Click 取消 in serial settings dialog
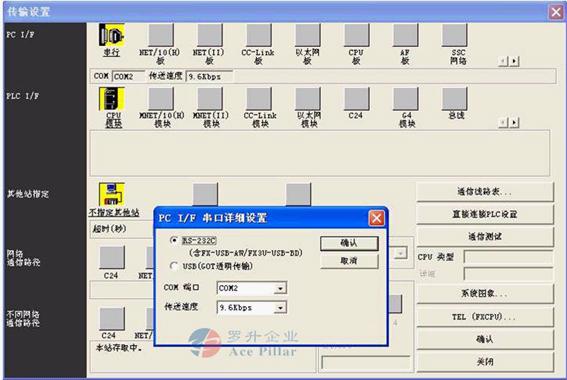 coord(349,261)
